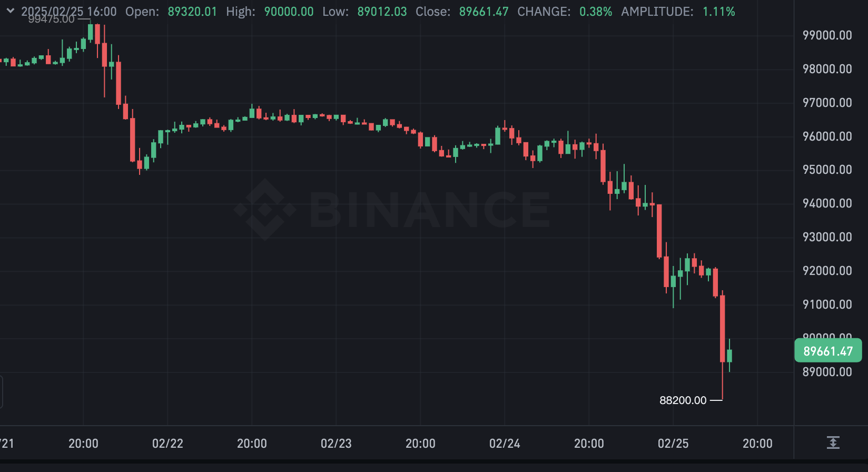Click the CHANGE value 0.38%

pyautogui.click(x=596, y=12)
